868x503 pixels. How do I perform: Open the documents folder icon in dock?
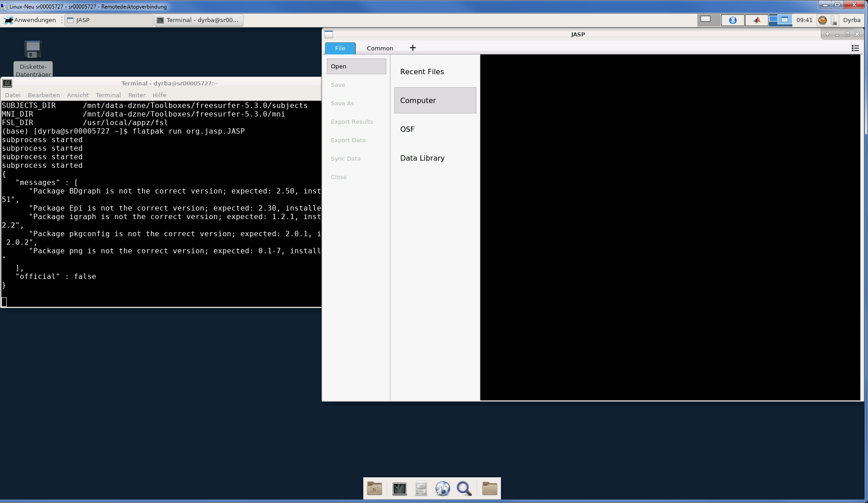(x=375, y=488)
